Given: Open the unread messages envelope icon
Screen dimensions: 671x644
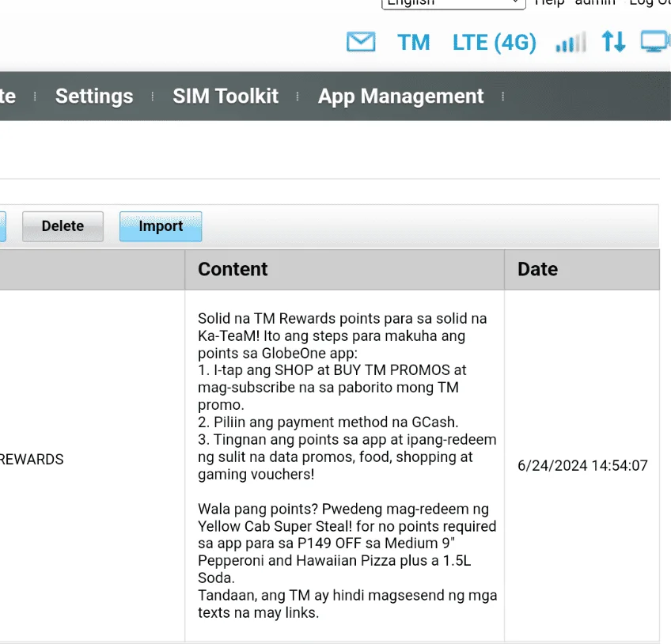Looking at the screenshot, I should point(361,42).
